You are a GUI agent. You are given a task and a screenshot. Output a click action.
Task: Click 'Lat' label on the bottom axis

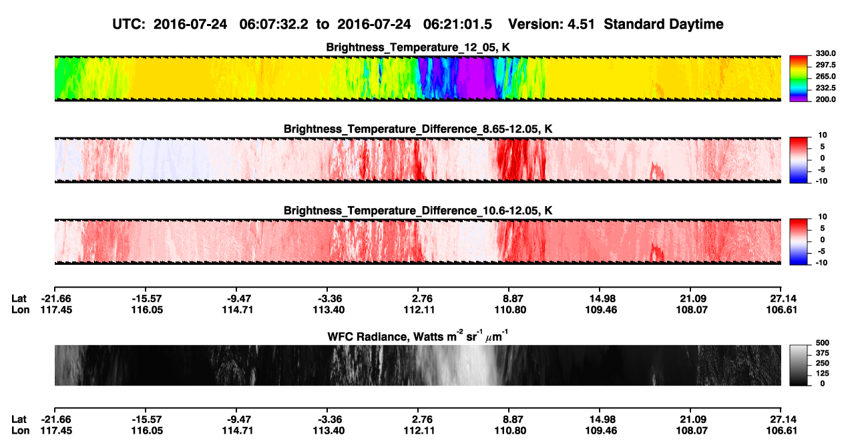pos(19,420)
